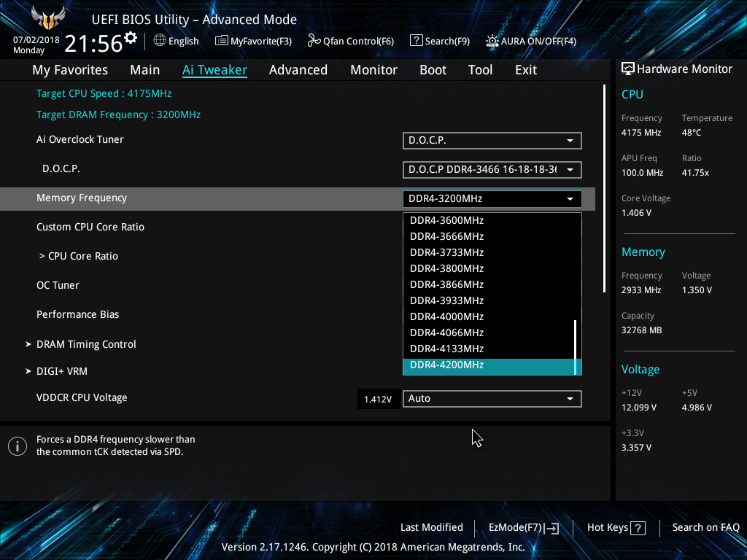Click Search on FAQ link
Viewport: 747px width, 560px height.
pos(706,528)
